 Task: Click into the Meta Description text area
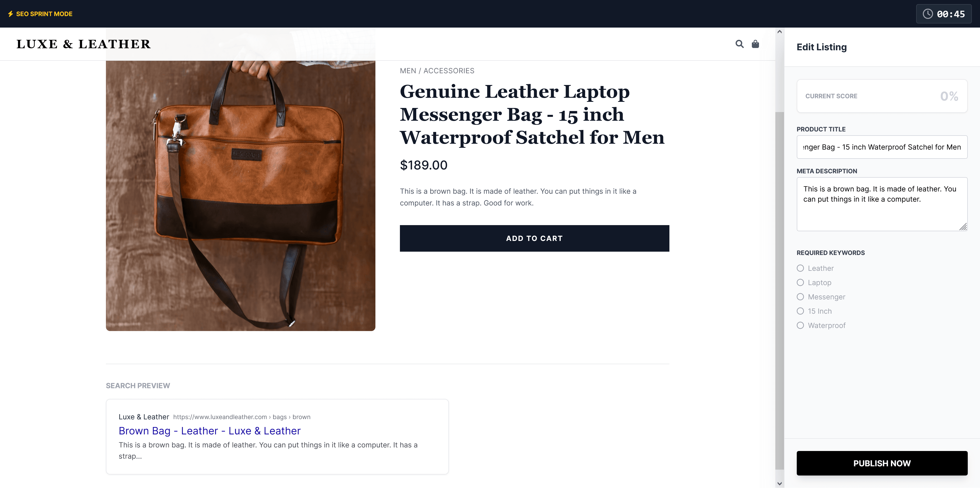(x=882, y=204)
